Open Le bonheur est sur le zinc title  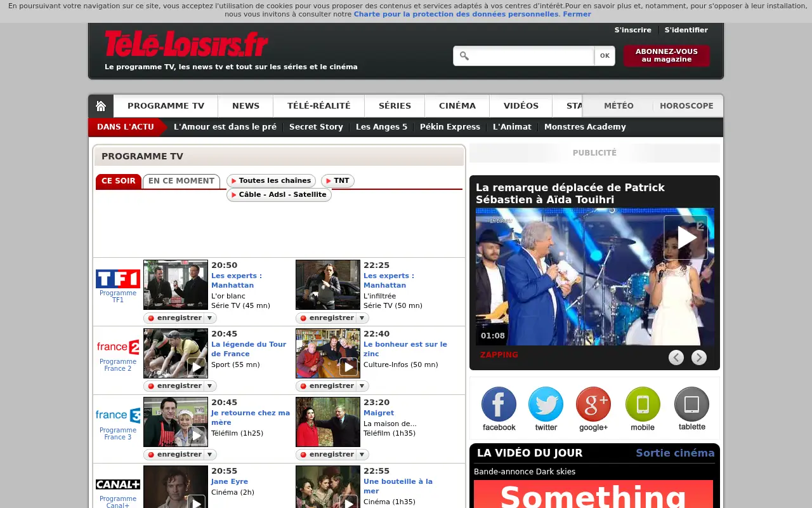click(405, 349)
